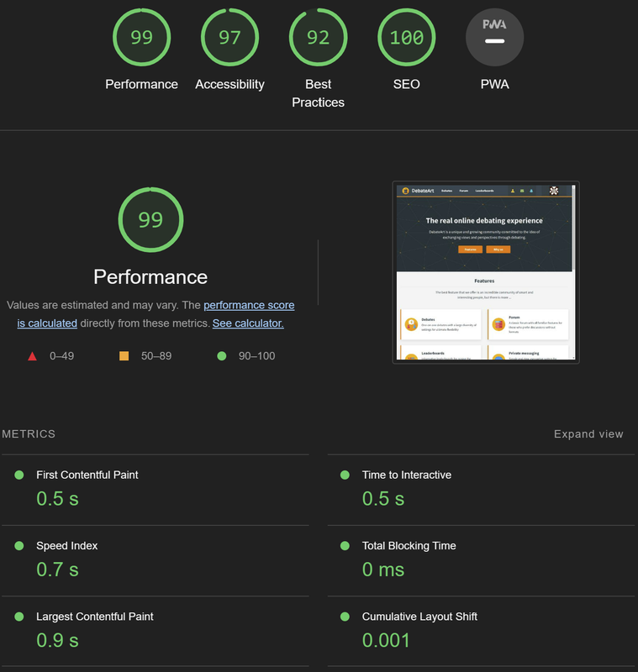Click the Cumulative Layout Shift metric title
638x672 pixels.
[419, 617]
